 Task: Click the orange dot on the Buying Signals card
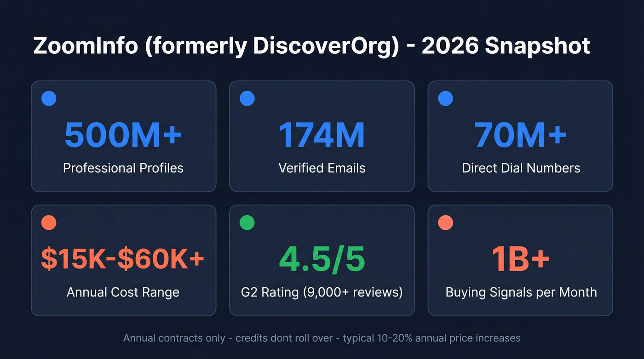click(445, 222)
